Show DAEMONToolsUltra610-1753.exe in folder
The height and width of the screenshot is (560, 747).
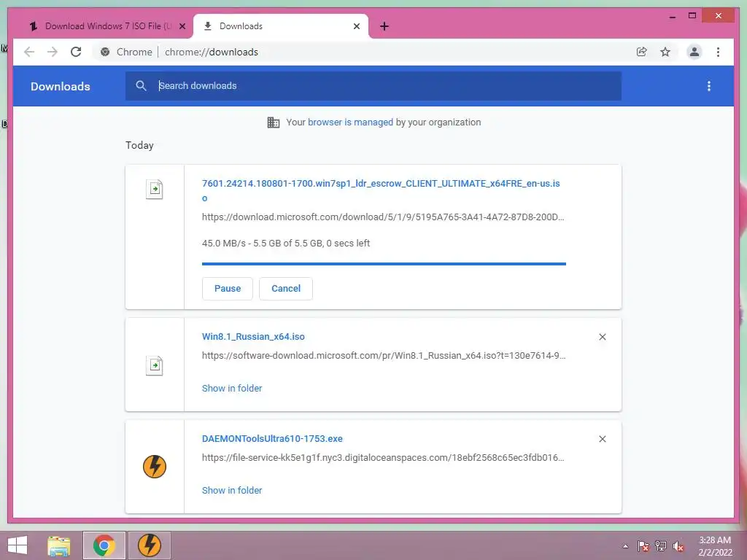pos(232,491)
